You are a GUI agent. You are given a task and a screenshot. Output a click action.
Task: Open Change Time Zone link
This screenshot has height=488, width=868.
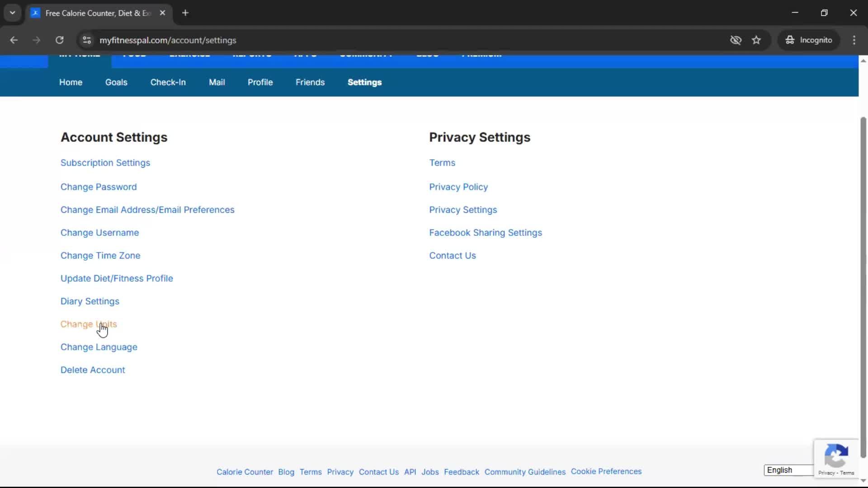point(100,256)
